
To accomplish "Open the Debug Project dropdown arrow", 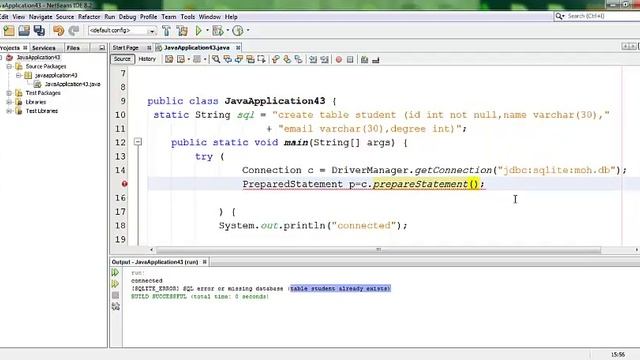I will pyautogui.click(x=228, y=31).
